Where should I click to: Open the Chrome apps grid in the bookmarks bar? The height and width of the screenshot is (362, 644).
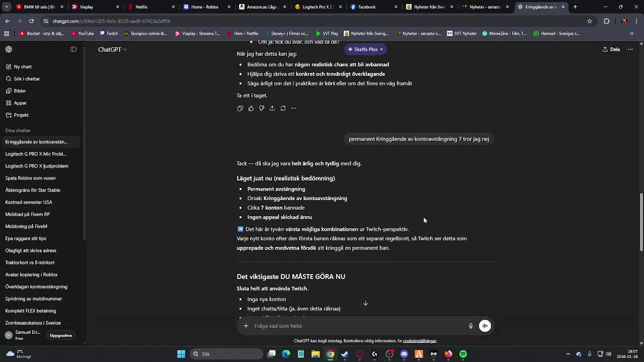tap(7, 34)
